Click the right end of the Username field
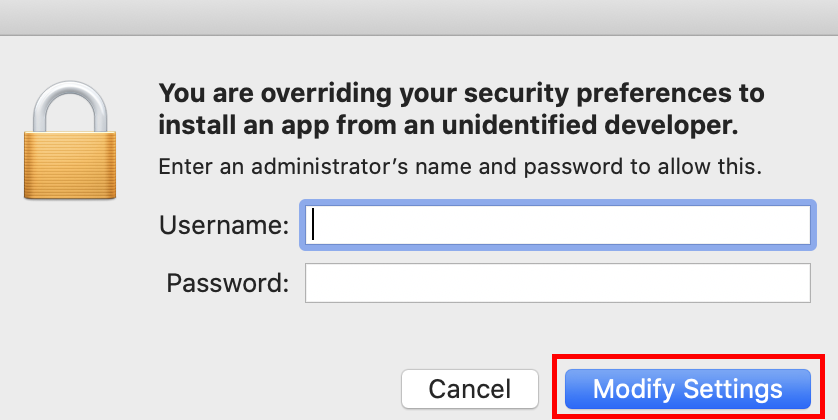This screenshot has width=838, height=420. click(x=799, y=225)
